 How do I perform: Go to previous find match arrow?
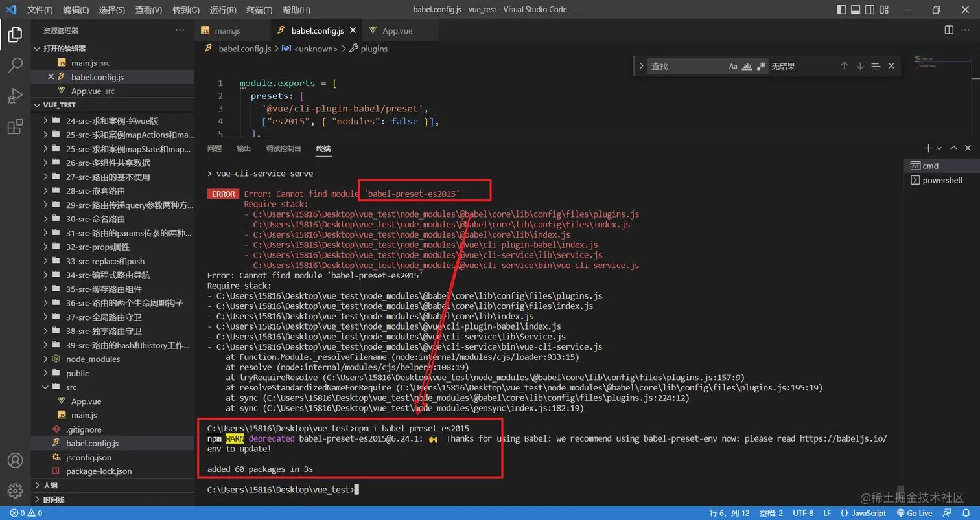coord(844,66)
